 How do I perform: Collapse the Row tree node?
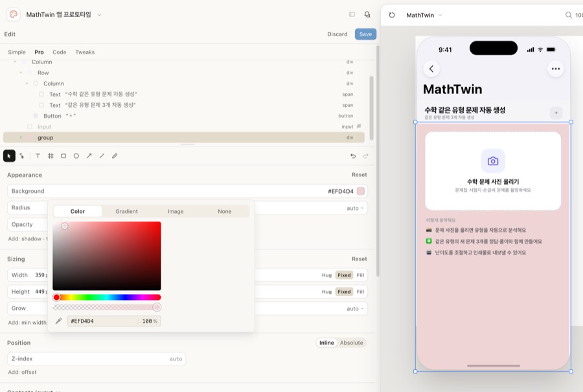click(x=21, y=73)
